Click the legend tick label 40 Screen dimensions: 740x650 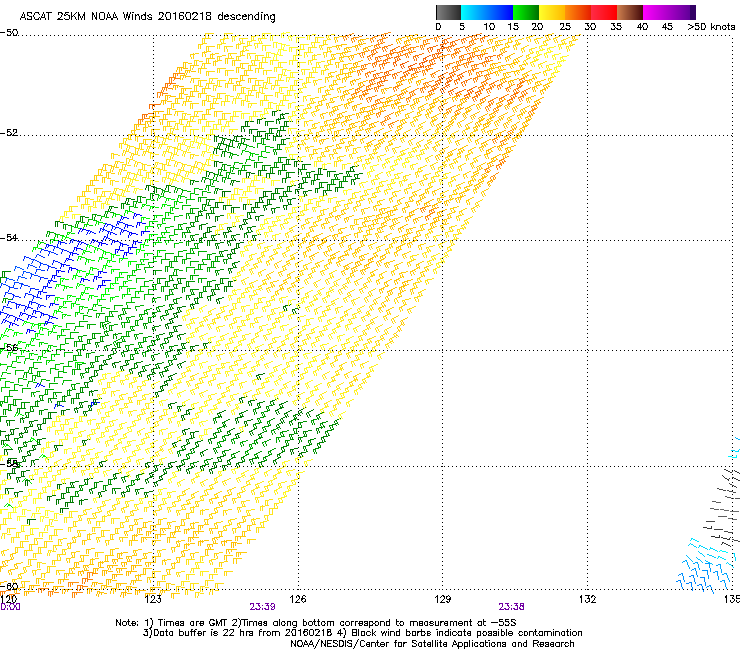pyautogui.click(x=642, y=27)
